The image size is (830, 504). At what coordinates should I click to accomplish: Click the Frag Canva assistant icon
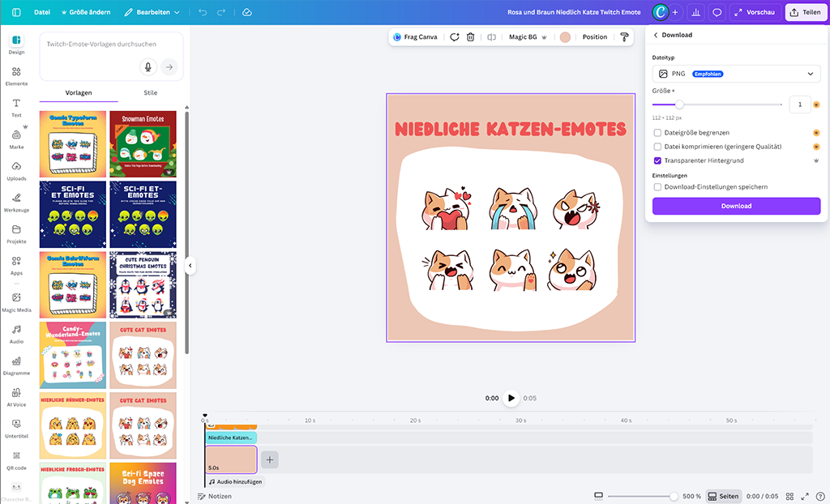point(396,37)
